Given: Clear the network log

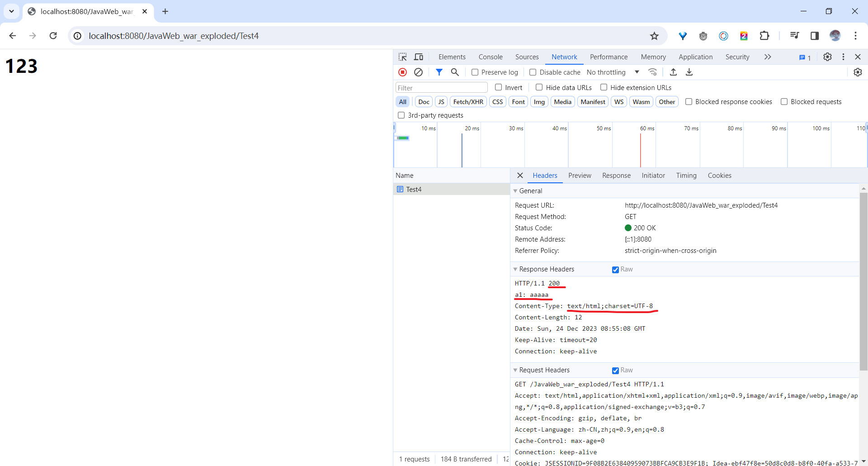Looking at the screenshot, I should coord(419,72).
